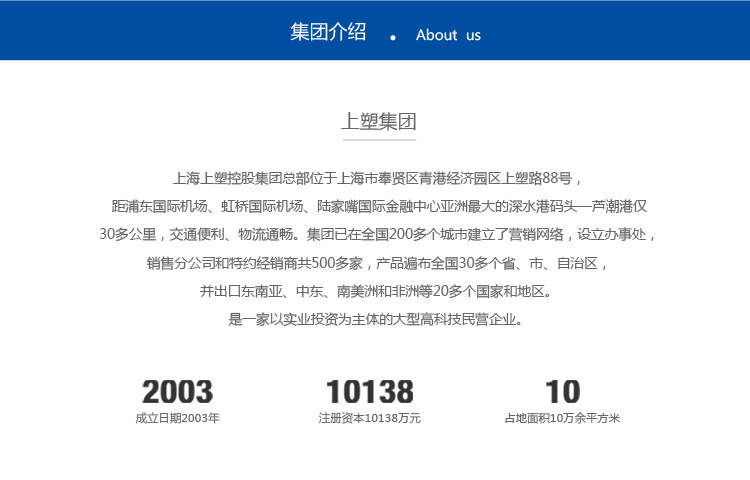Viewport: 750px width, 480px height.
Task: Click the large 10 statistic number
Action: tap(563, 392)
